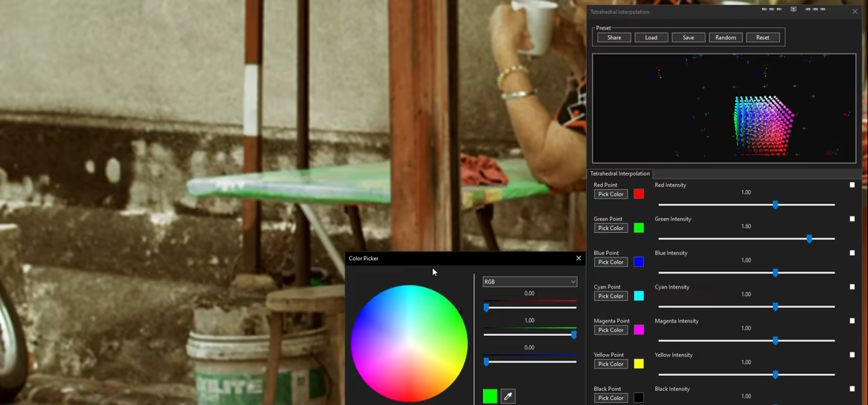The image size is (868, 405).
Task: Click Pick Color for Black Point
Action: tap(611, 398)
